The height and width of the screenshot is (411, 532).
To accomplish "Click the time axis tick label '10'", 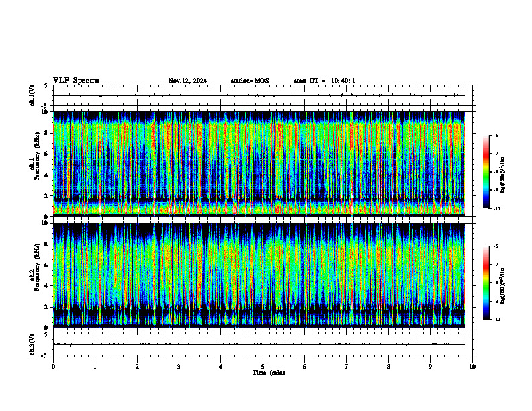I will [472, 367].
